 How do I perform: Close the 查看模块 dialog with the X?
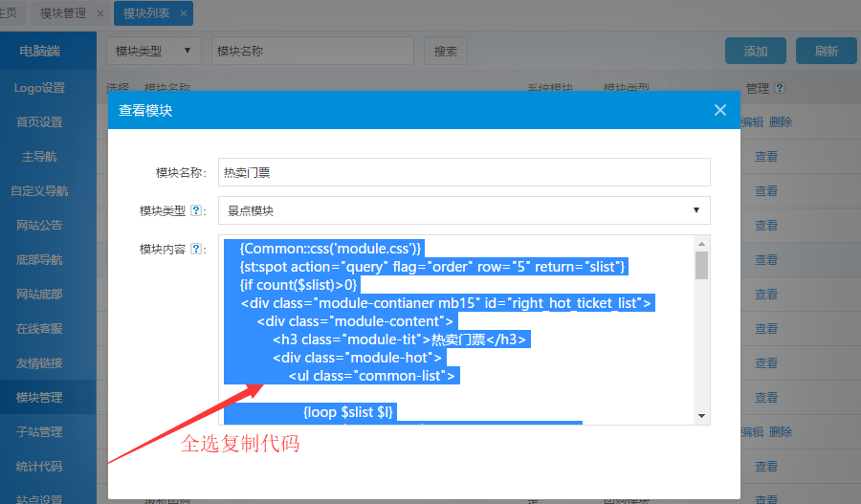coord(720,110)
